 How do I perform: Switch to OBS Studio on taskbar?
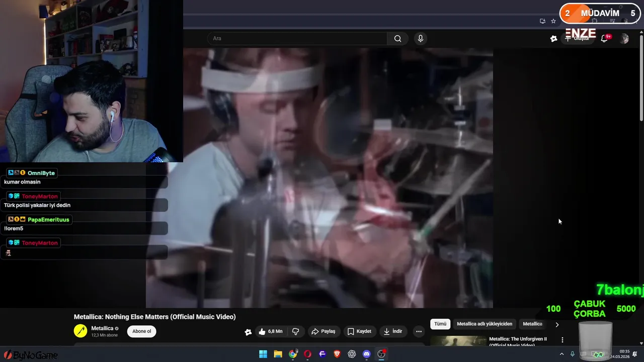pyautogui.click(x=381, y=354)
